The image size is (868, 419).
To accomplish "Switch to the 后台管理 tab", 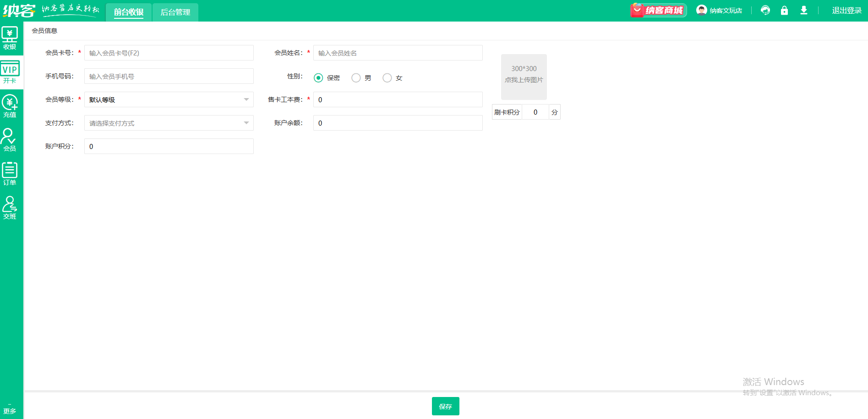I will (x=175, y=12).
